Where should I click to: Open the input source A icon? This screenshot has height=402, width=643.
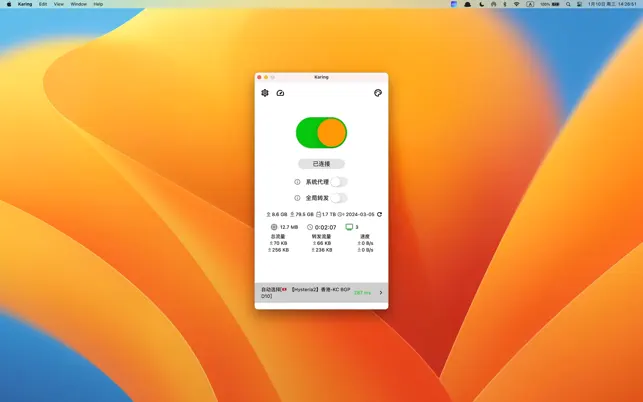pyautogui.click(x=530, y=4)
